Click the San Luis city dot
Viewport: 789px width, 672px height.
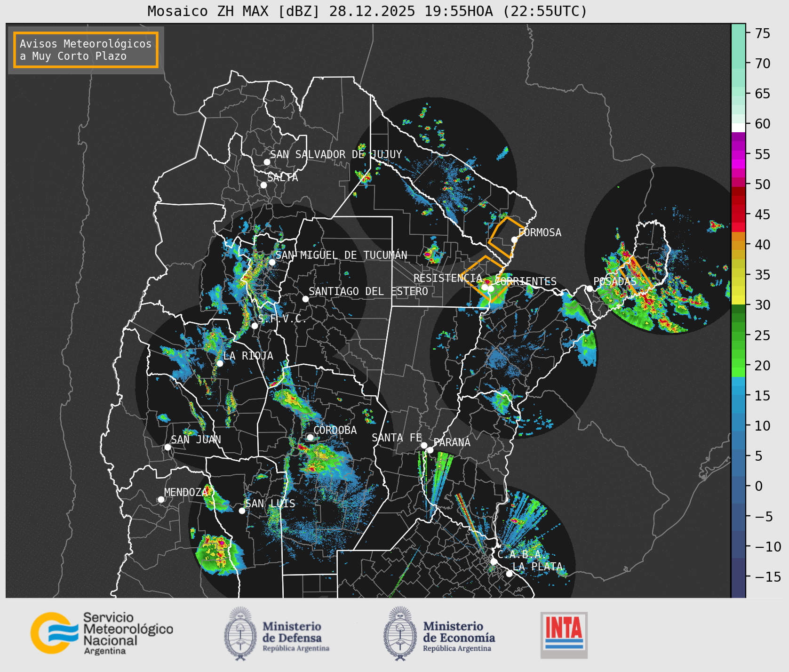click(242, 511)
